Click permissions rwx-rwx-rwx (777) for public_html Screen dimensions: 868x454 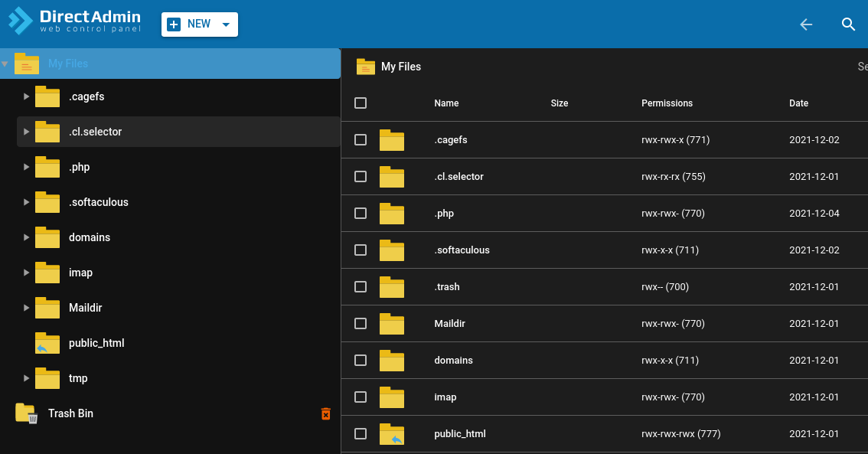pos(681,433)
